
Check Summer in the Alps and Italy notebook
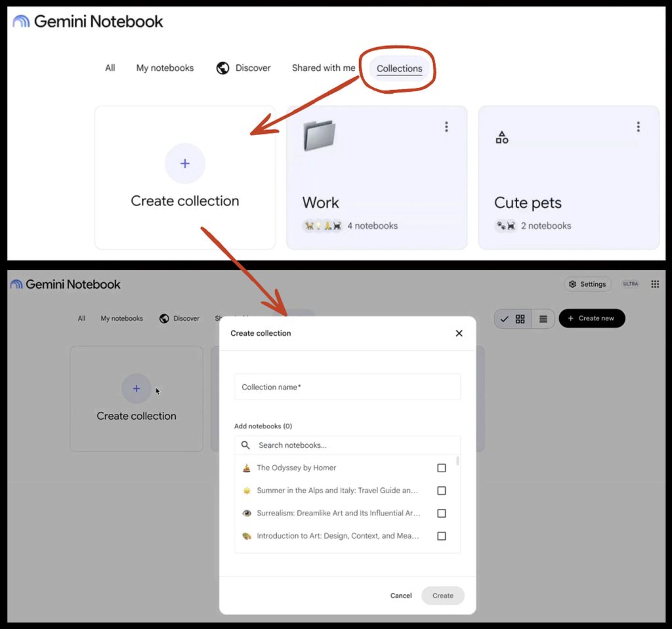pos(442,491)
